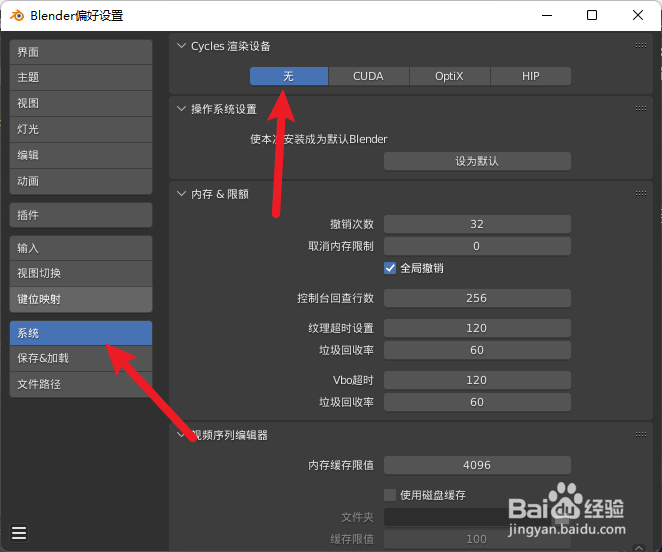Open the 动画 preferences tab
662x552 pixels.
[x=81, y=181]
